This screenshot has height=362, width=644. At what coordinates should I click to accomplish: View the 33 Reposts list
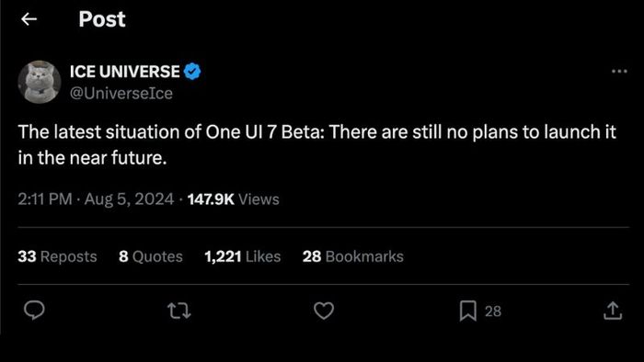pos(57,256)
